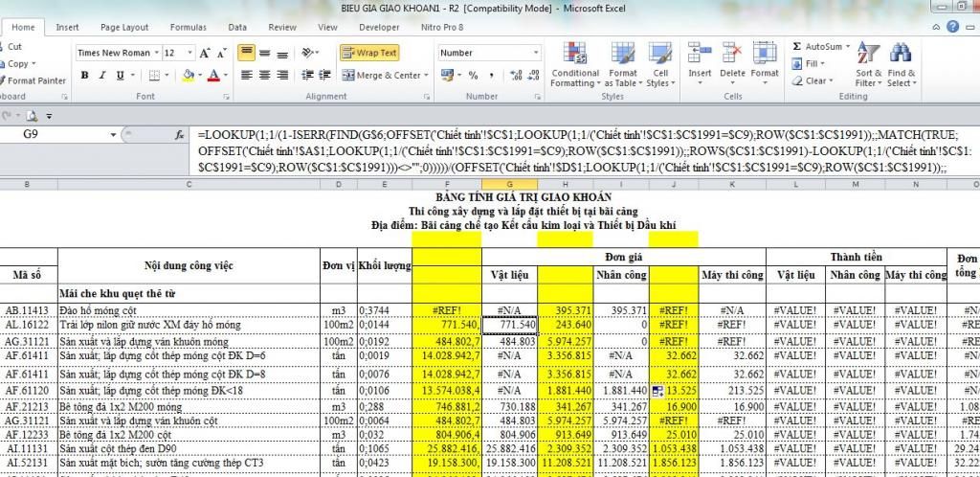Open Font dialog launcher
This screenshot has width=980, height=477.
[227, 97]
